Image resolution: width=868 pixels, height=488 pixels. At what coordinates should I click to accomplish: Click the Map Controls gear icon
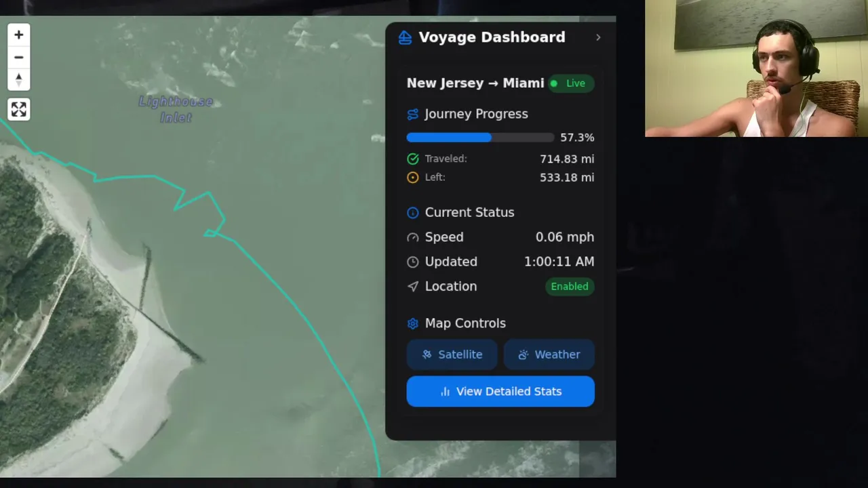412,323
